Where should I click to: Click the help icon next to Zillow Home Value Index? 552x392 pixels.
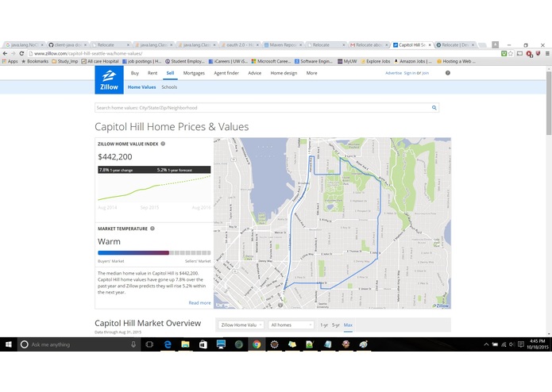tap(163, 144)
